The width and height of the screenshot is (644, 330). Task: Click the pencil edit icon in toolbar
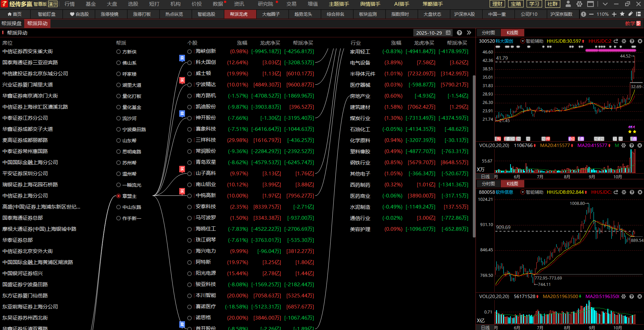tap(630, 14)
